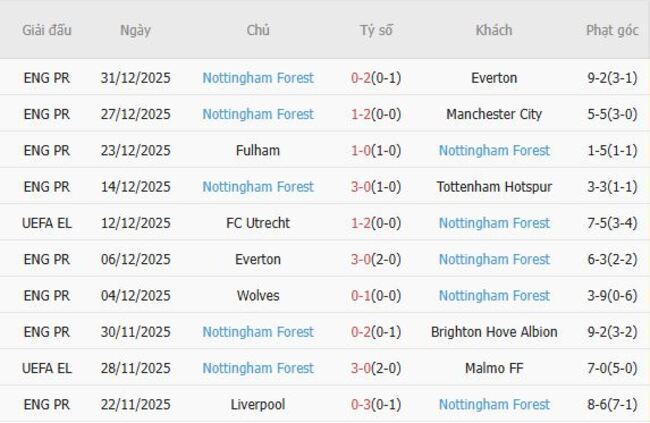Open the Manchester City team link

(x=494, y=114)
